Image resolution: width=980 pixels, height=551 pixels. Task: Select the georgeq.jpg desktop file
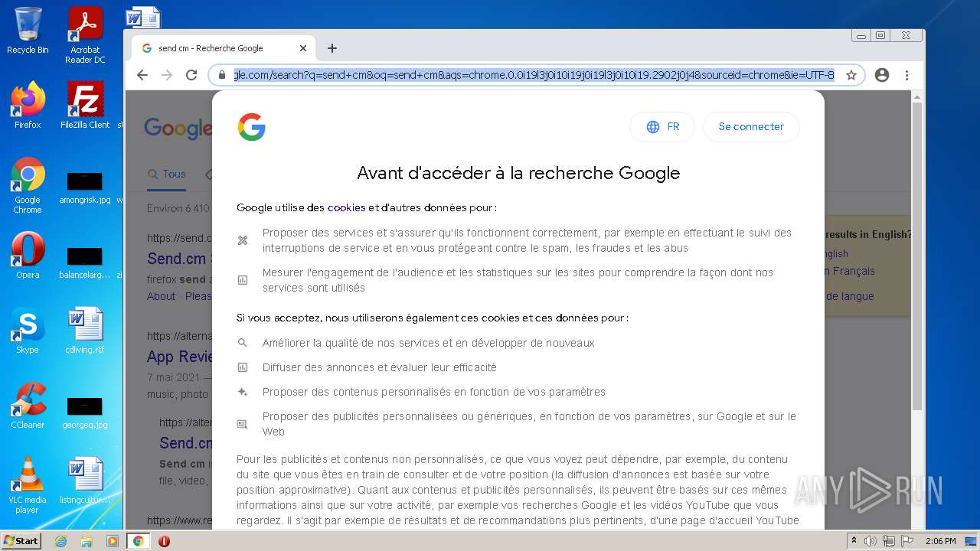click(85, 412)
